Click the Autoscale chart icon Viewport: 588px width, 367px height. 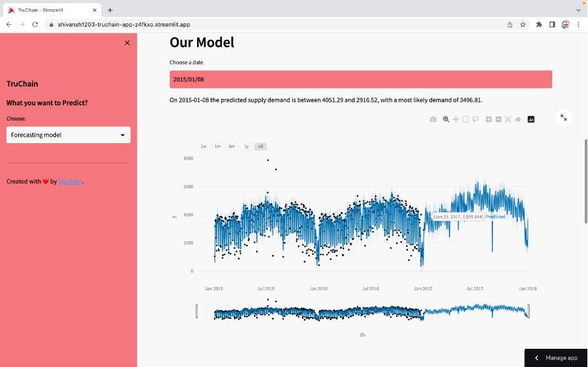(x=508, y=119)
